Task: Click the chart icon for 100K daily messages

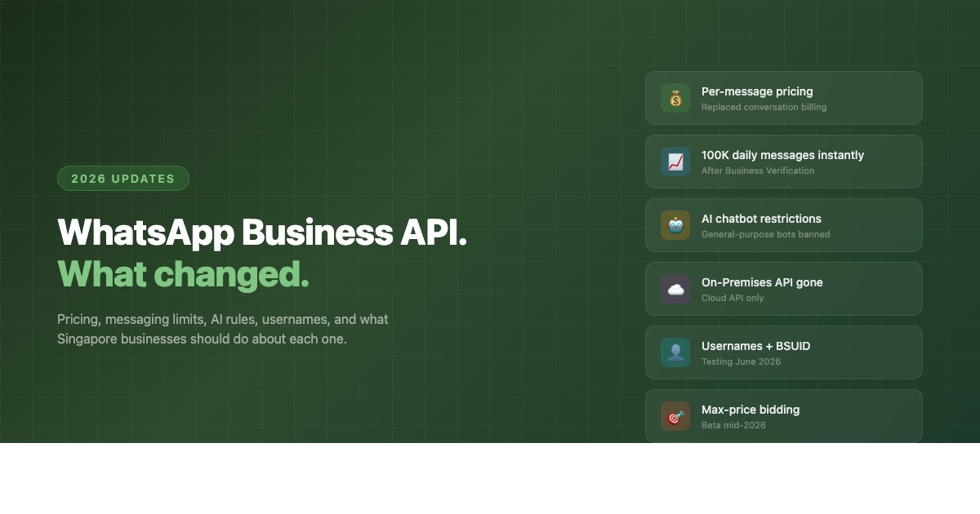Action: [675, 162]
